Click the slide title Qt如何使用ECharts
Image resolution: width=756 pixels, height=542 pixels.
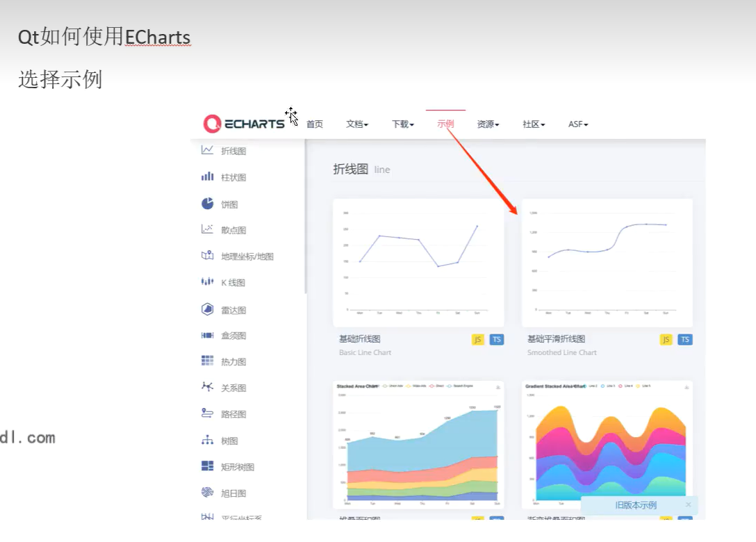104,37
